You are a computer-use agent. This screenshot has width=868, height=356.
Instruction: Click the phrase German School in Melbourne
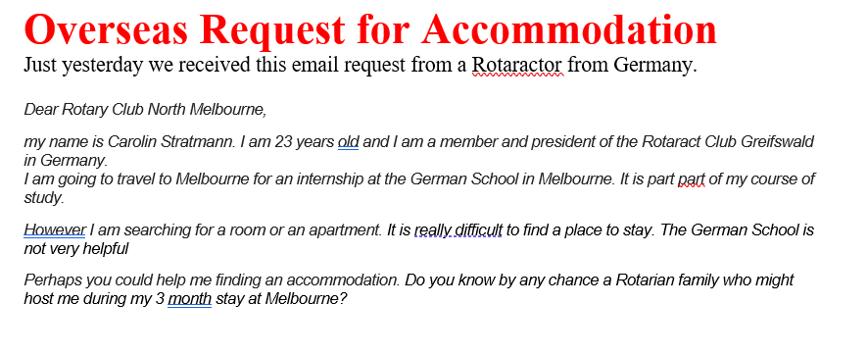[x=508, y=180]
